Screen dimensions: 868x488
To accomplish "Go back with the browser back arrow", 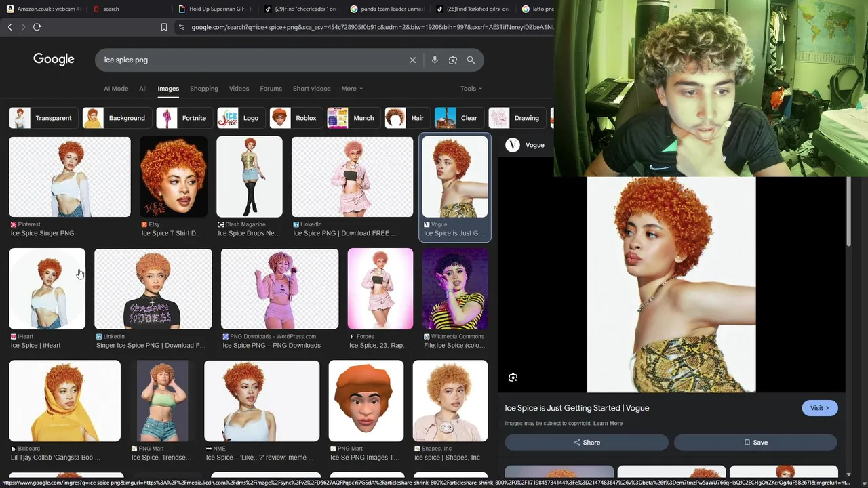I will tap(9, 27).
